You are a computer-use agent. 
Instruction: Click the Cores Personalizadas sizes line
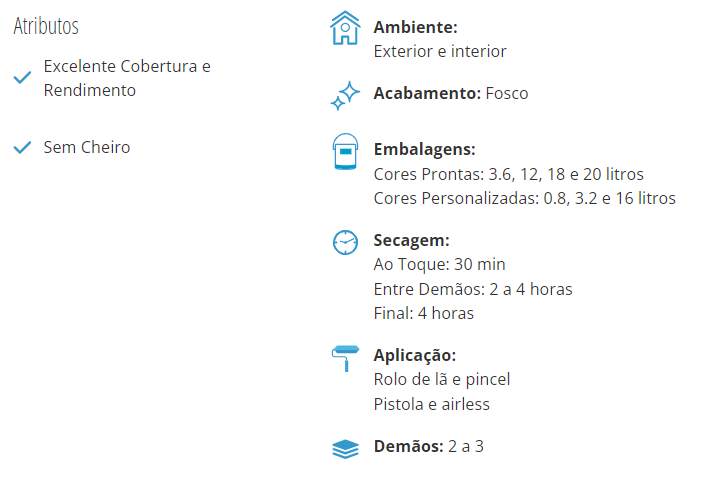click(x=525, y=198)
